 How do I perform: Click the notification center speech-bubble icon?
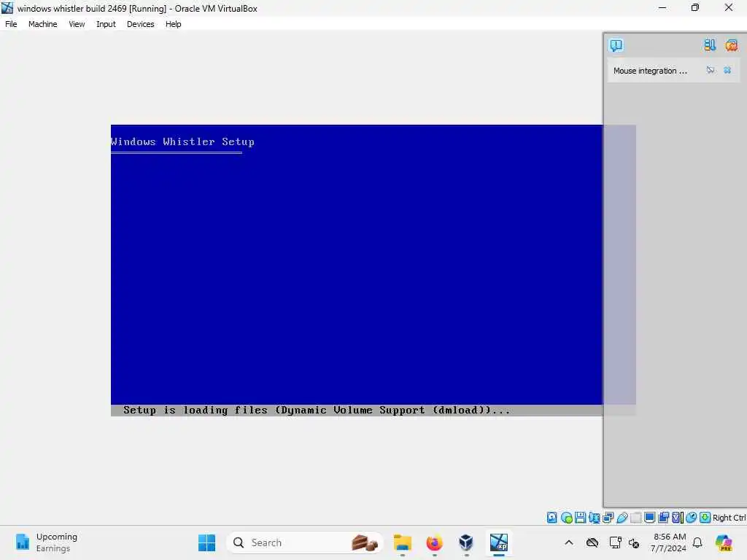(x=616, y=45)
